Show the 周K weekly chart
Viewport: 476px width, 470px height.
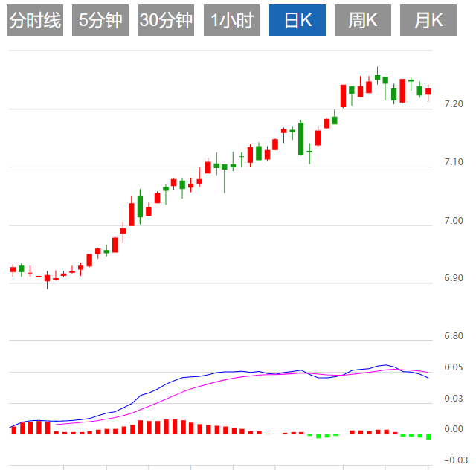[x=363, y=20]
